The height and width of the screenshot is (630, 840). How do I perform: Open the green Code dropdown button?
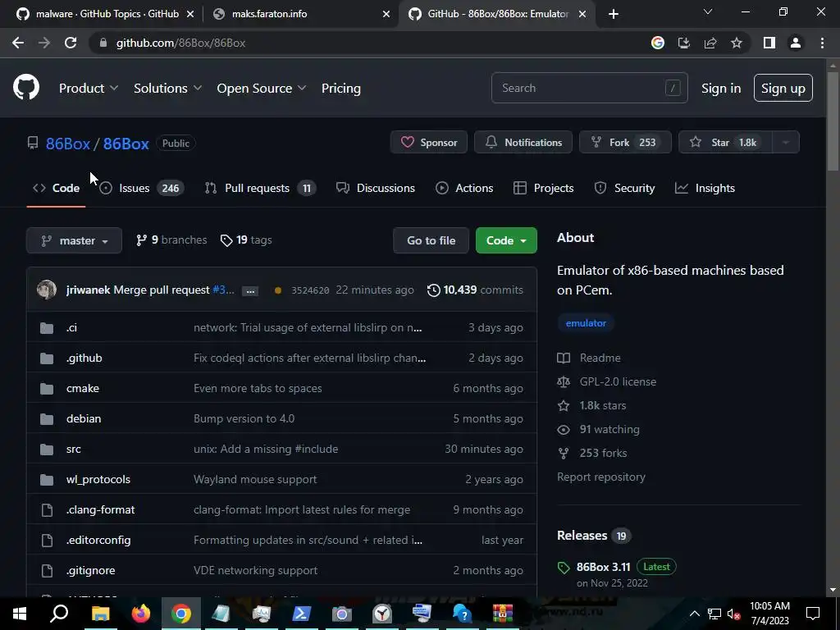(506, 240)
